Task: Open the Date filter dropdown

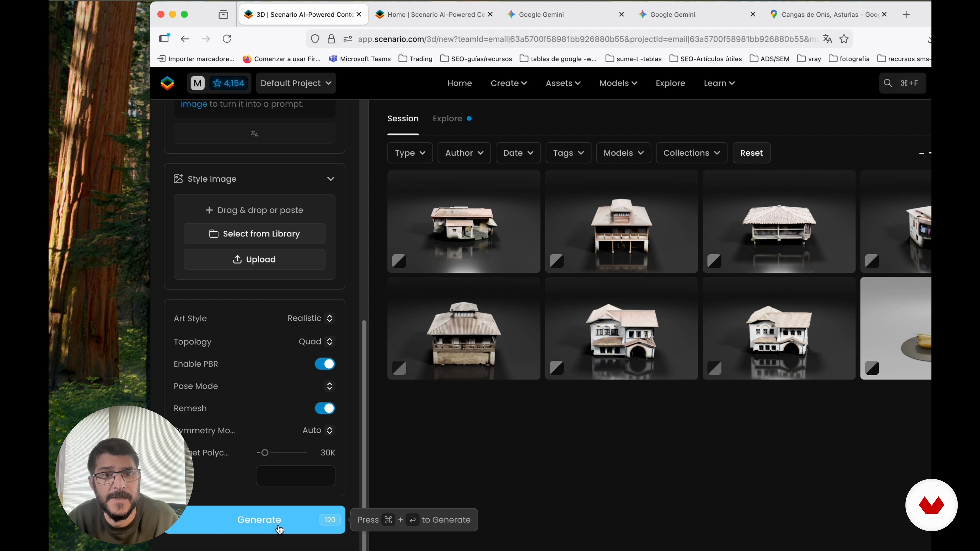Action: [x=518, y=153]
